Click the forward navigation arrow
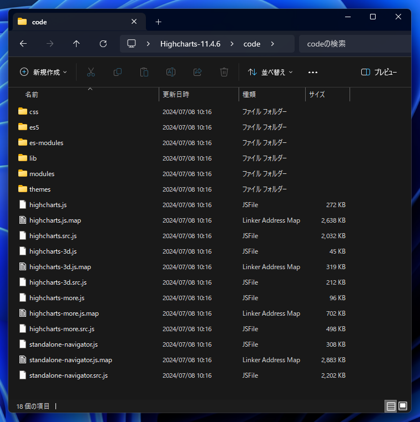This screenshot has height=422, width=420. click(50, 44)
